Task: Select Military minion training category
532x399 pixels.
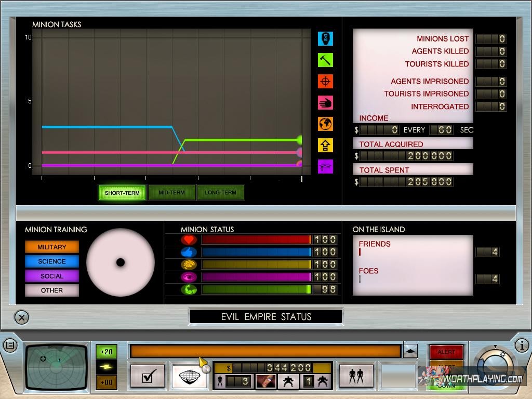Action: point(52,247)
